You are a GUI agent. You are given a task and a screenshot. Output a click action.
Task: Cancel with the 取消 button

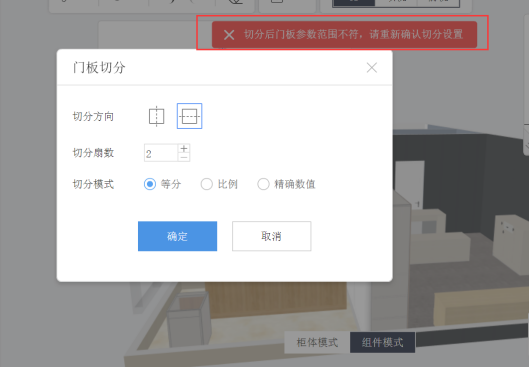[x=271, y=236]
